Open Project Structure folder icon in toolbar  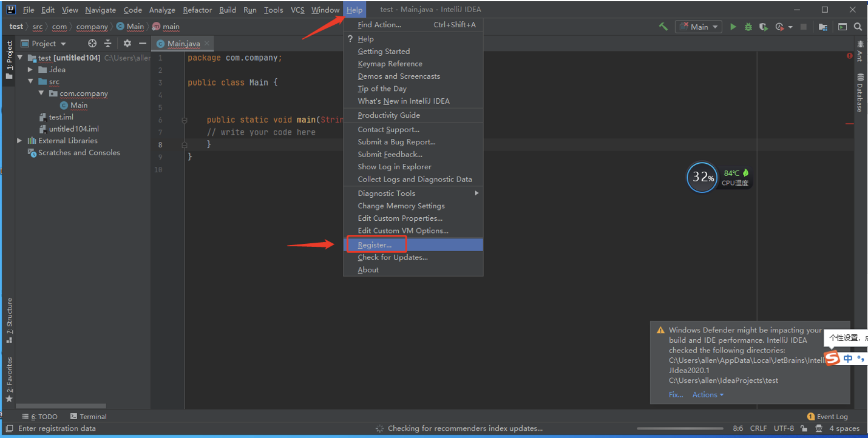coord(823,27)
